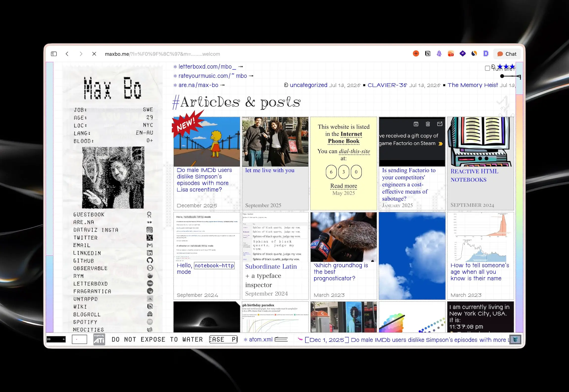Click the Lisa Simpson road thumbnail
Screen dimensions: 569x392
coord(207,141)
